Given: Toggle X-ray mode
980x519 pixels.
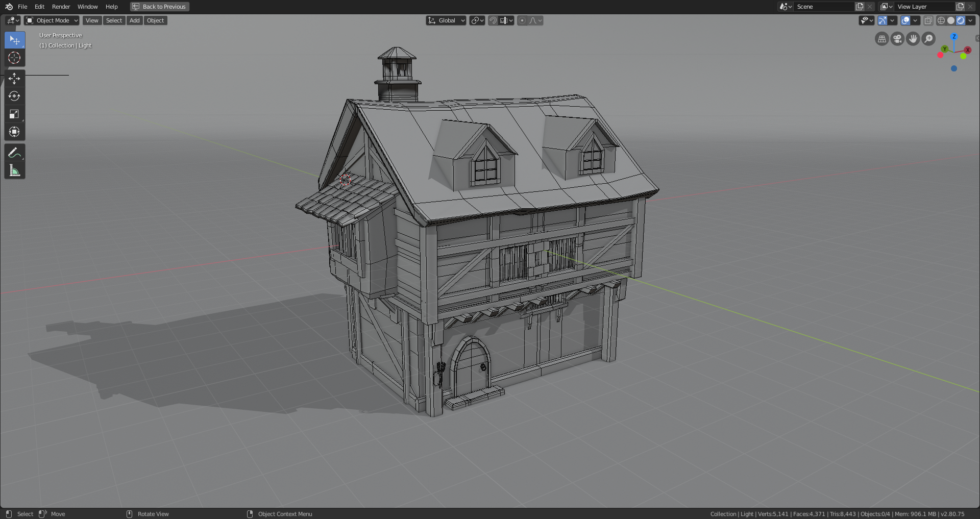Looking at the screenshot, I should coord(929,20).
